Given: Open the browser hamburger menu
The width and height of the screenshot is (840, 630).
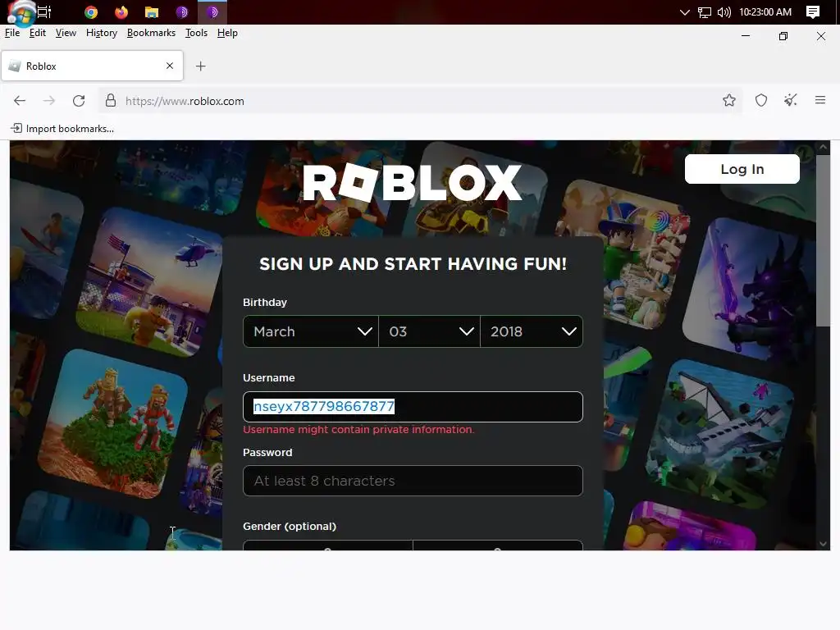Looking at the screenshot, I should [x=820, y=99].
